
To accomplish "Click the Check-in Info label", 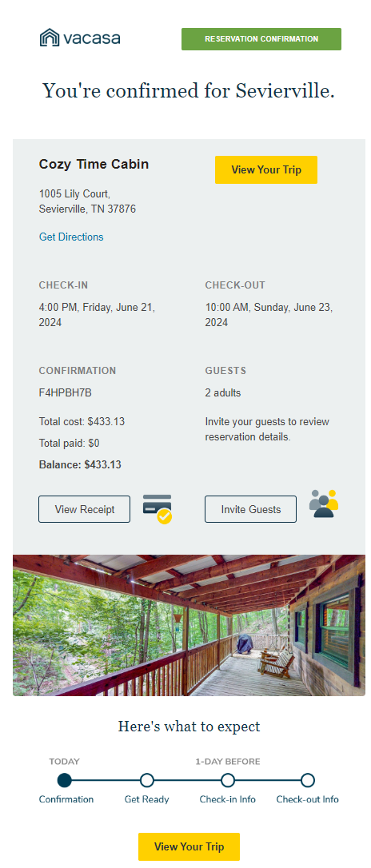I will 228,799.
